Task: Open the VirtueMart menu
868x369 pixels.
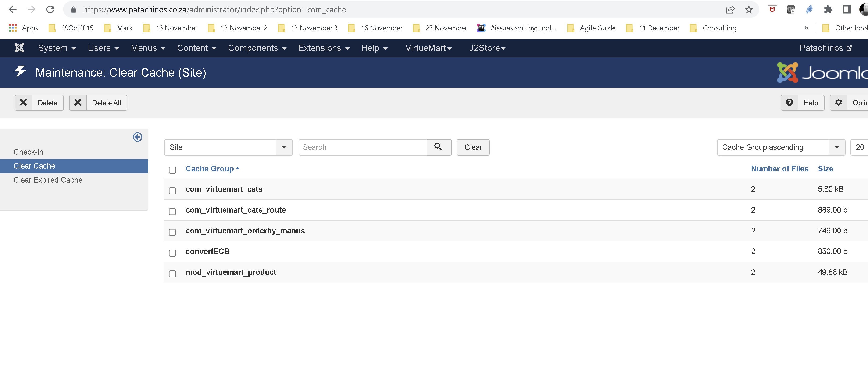Action: (428, 48)
